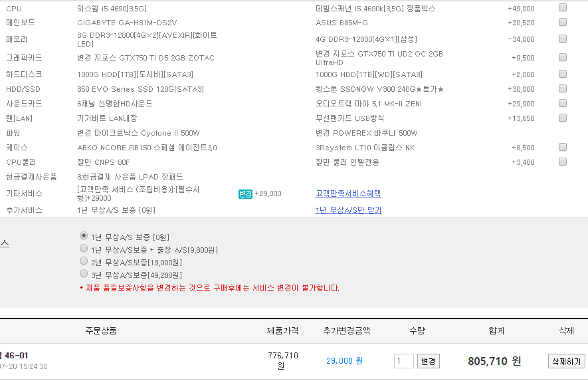Image resolution: width=588 pixels, height=381 pixels.
Task: Click the ABKO NCORE RB150 case entry
Action: click(x=147, y=148)
